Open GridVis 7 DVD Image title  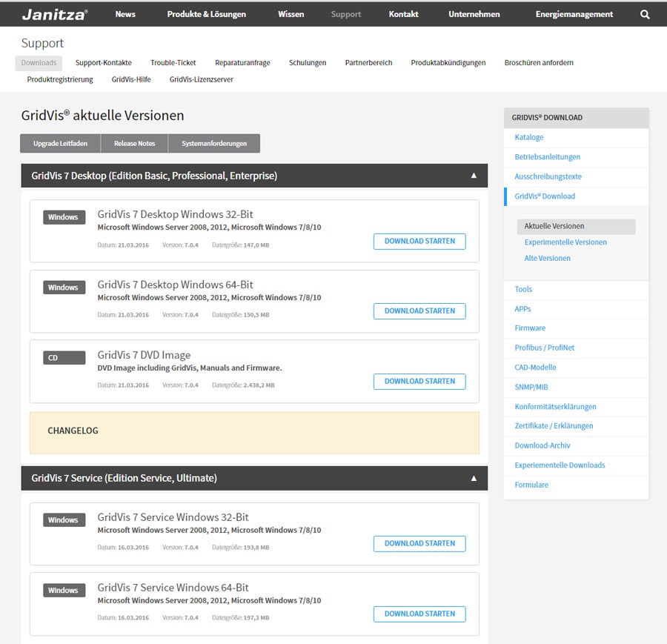(x=144, y=355)
